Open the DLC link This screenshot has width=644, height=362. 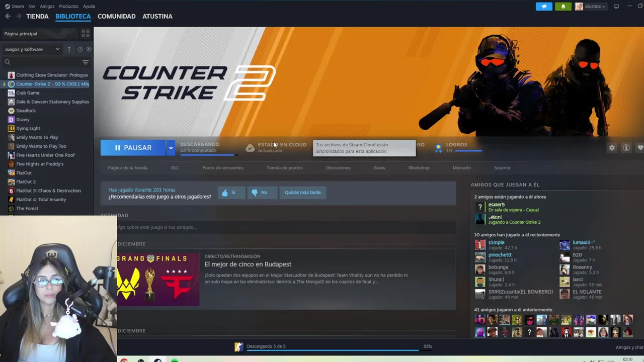(175, 168)
